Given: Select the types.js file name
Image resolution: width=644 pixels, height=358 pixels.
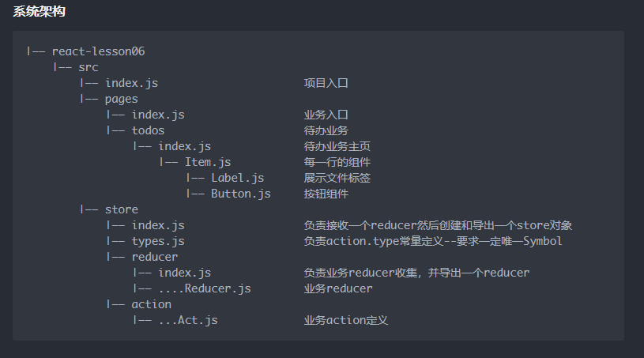Looking at the screenshot, I should (158, 241).
